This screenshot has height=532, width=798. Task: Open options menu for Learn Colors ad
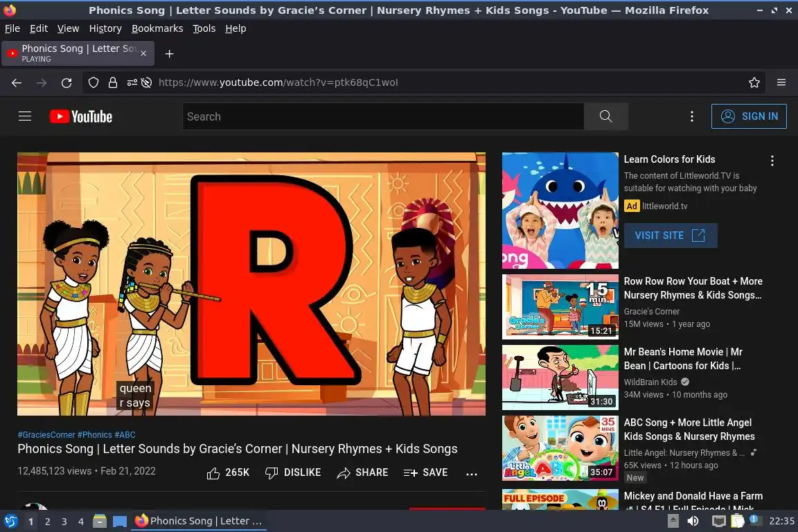tap(772, 161)
